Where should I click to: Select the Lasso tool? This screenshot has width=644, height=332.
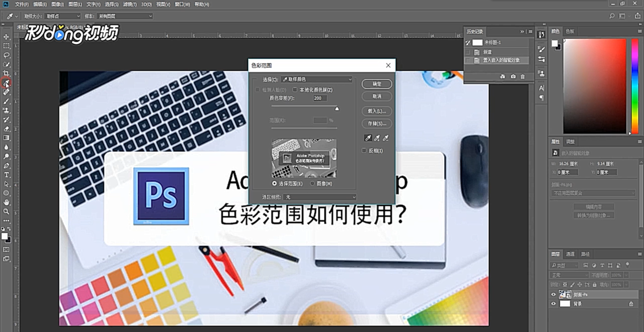(7, 55)
